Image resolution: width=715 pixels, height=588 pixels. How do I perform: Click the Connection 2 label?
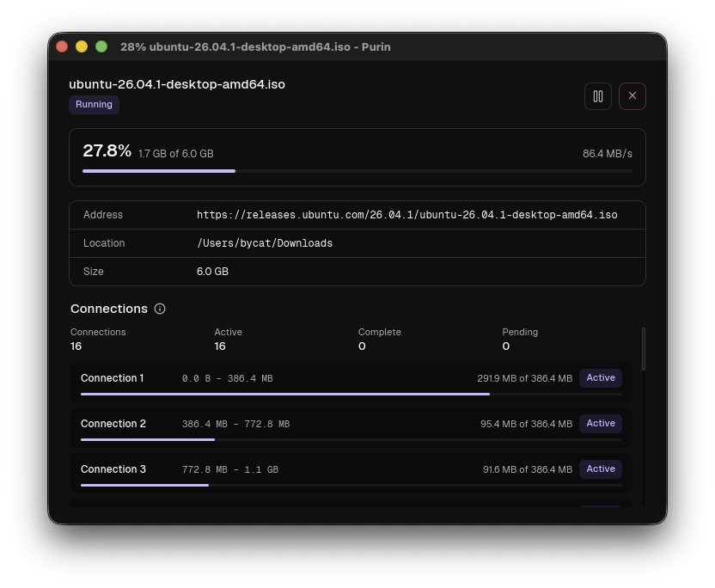[x=113, y=424]
